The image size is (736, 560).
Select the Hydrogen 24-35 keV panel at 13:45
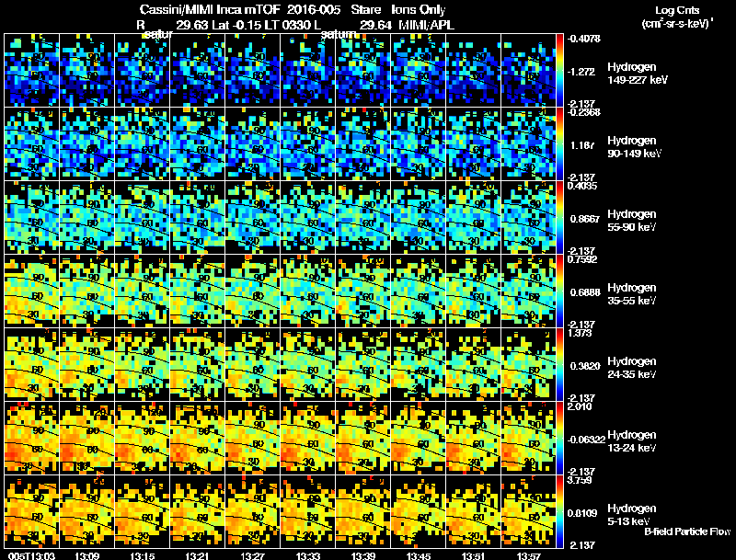[419, 365]
